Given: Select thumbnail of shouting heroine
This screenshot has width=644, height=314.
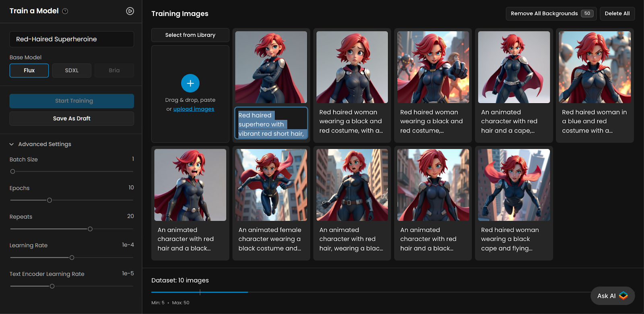Looking at the screenshot, I should pos(190,185).
